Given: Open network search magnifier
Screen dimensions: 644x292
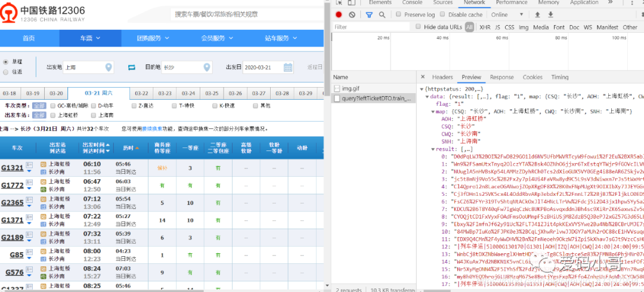Looking at the screenshot, I should pyautogui.click(x=382, y=14).
